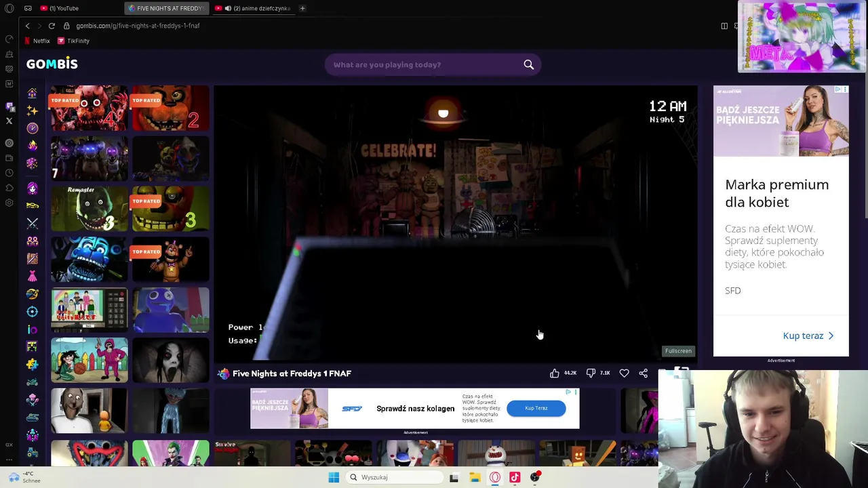Open the .io games category icon
This screenshot has height=488, width=868.
click(x=32, y=329)
